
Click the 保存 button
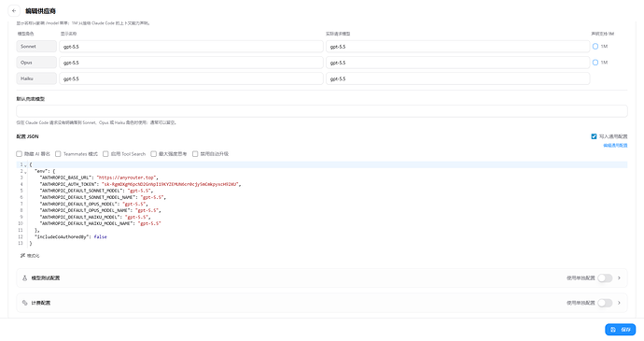tap(620, 330)
